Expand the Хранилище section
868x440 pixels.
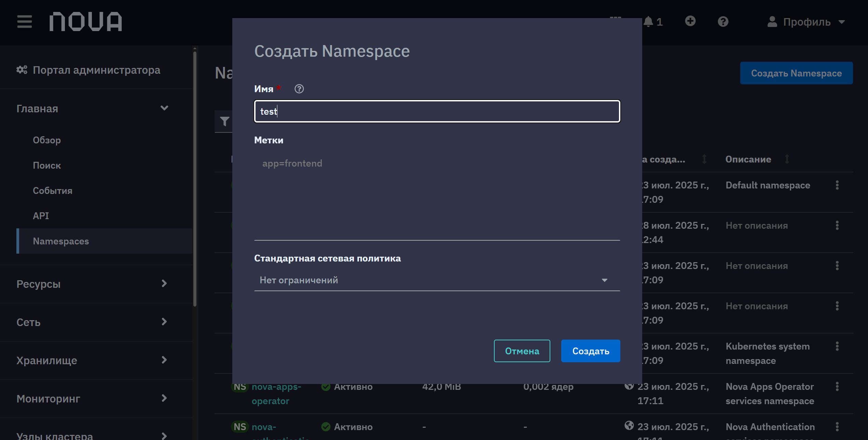coord(92,360)
